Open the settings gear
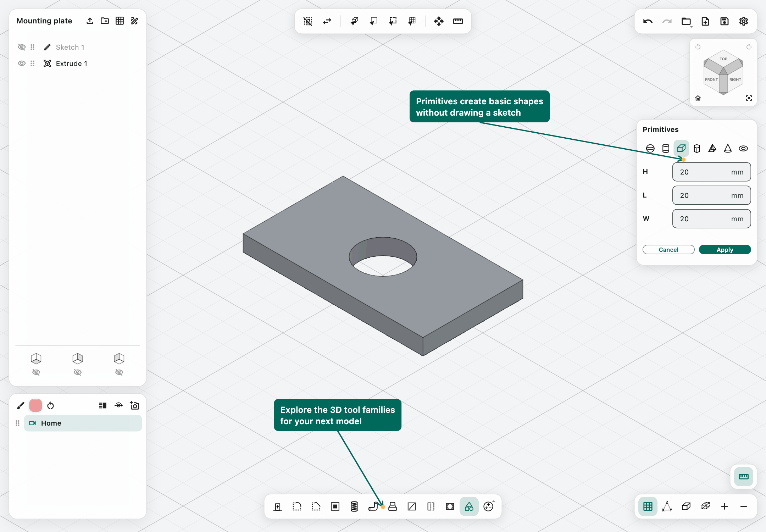 coord(744,21)
